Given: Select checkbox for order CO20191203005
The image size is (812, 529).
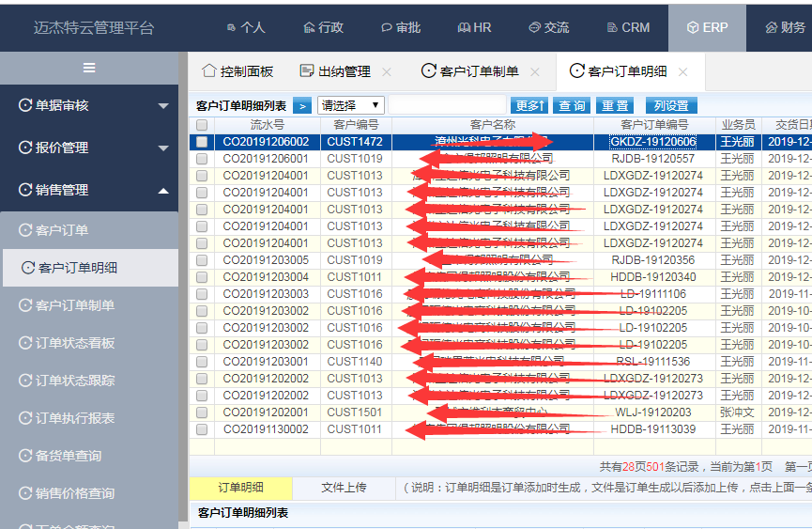Looking at the screenshot, I should 202,260.
